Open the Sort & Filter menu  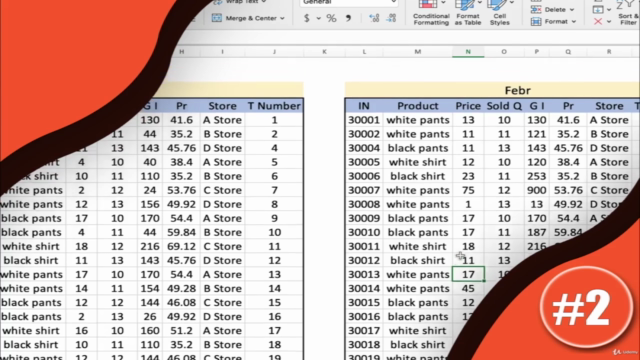coord(628,13)
